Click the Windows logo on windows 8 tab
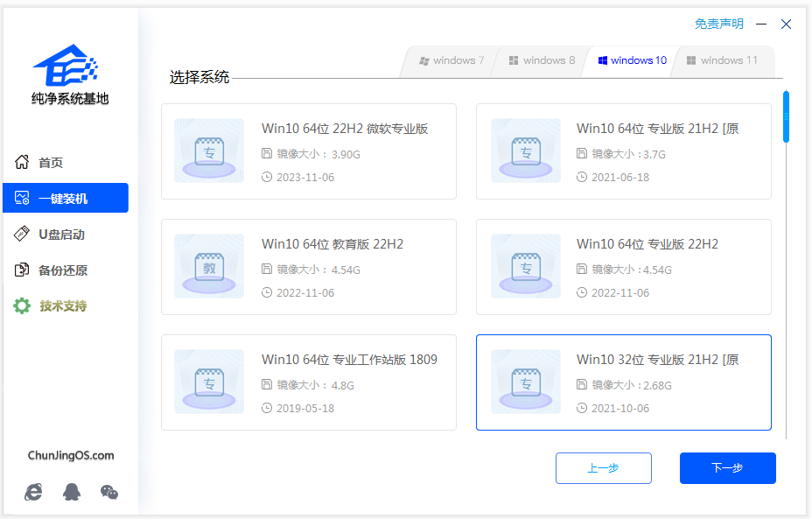Image resolution: width=812 pixels, height=519 pixels. (x=514, y=60)
